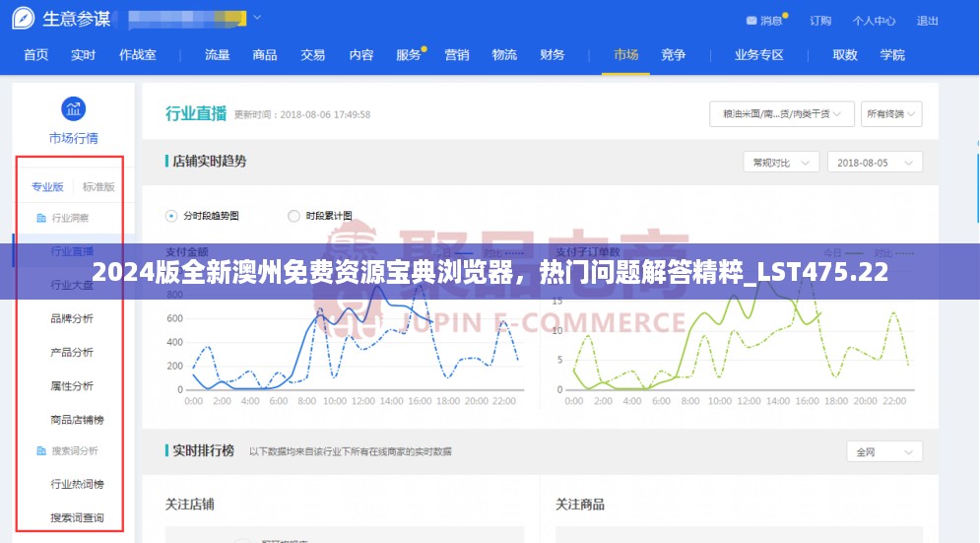Viewport: 980px width, 543px height.
Task: Select the 分时段趋势图 radio button
Action: (x=171, y=216)
